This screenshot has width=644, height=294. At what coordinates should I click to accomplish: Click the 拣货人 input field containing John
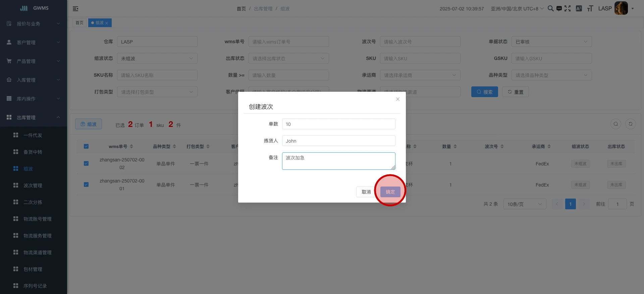point(338,141)
